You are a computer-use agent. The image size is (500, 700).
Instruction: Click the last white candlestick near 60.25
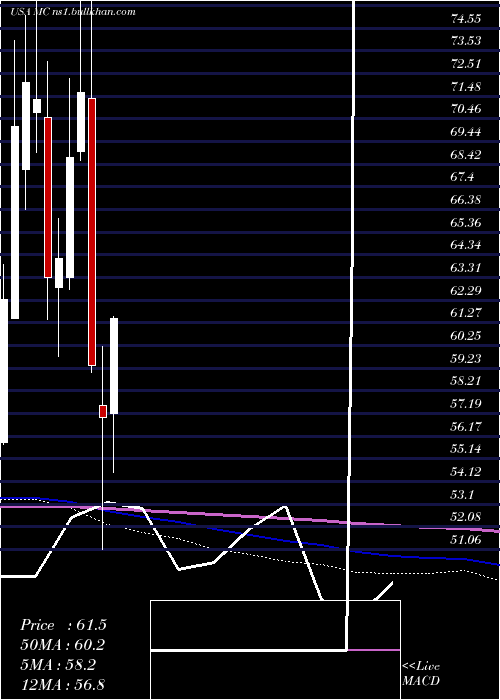click(x=114, y=366)
